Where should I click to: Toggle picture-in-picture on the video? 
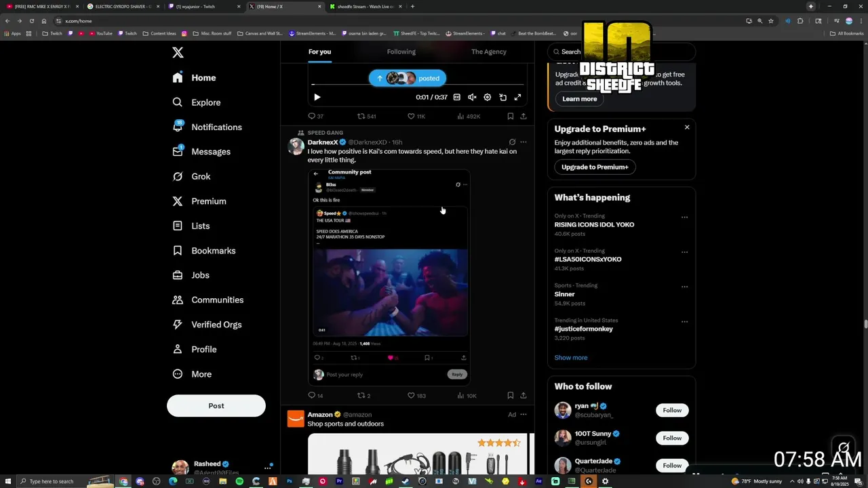click(502, 97)
